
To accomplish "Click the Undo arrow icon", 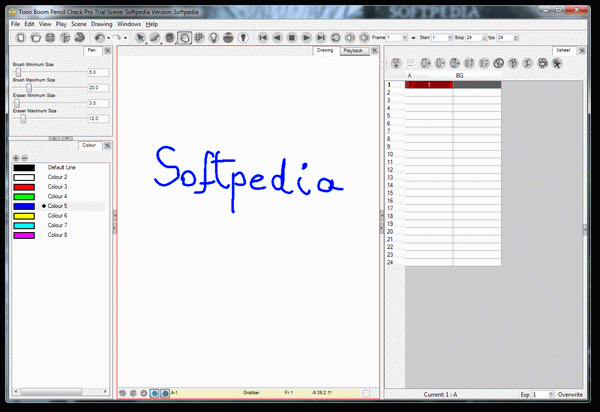I will pos(99,37).
